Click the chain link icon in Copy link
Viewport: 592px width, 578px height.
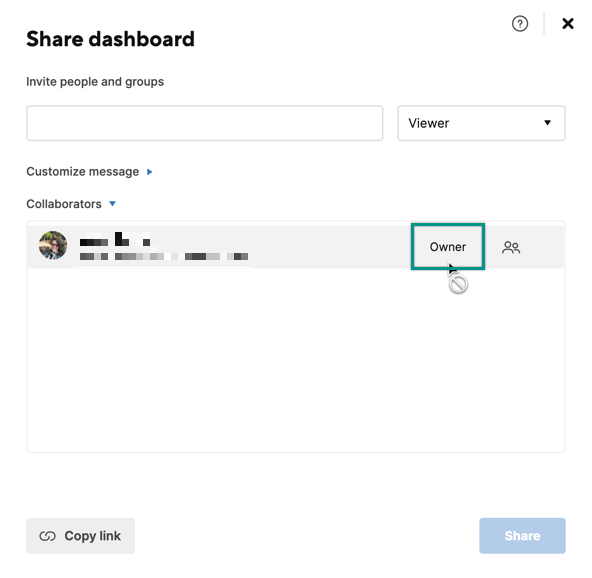pos(48,536)
